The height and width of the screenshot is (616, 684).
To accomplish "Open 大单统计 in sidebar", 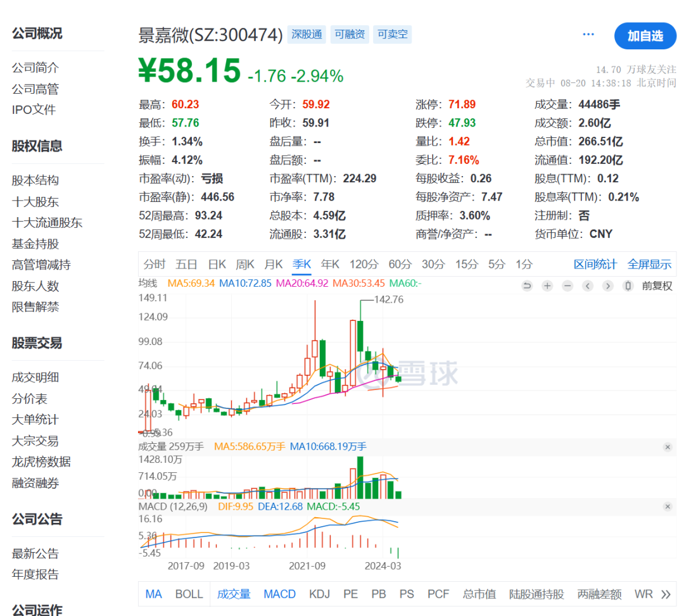I will pos(35,420).
